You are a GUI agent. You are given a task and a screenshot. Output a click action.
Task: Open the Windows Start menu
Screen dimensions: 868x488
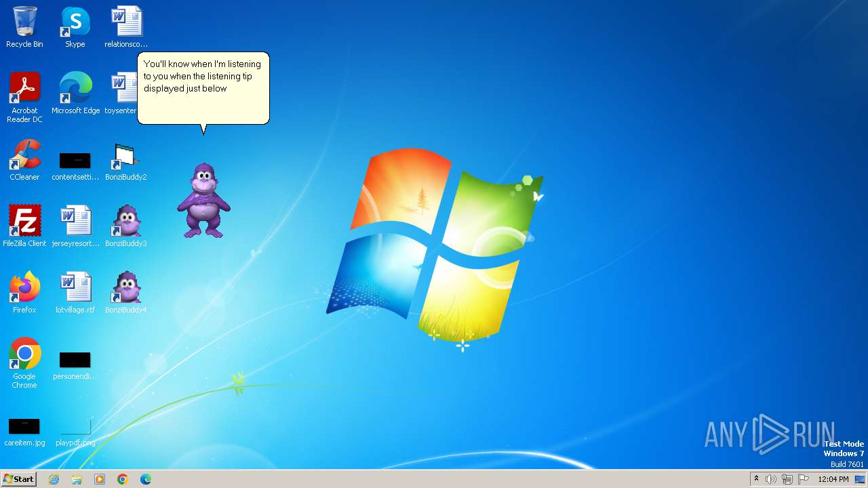pyautogui.click(x=18, y=479)
